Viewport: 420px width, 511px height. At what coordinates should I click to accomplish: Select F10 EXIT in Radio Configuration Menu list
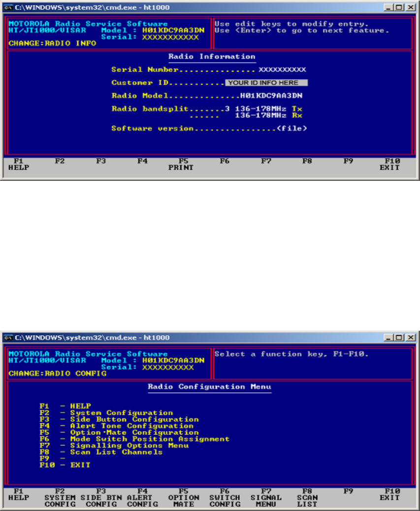point(65,465)
